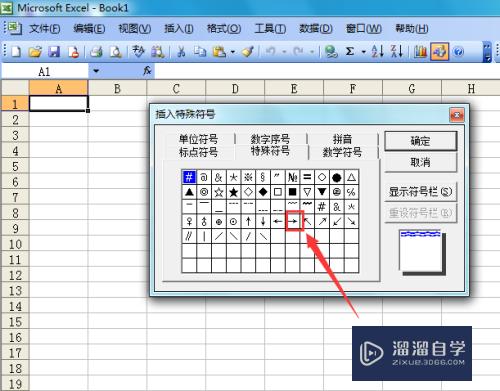Screen dimensions: 500x391
Task: Click the formula bar input area
Action: point(327,71)
